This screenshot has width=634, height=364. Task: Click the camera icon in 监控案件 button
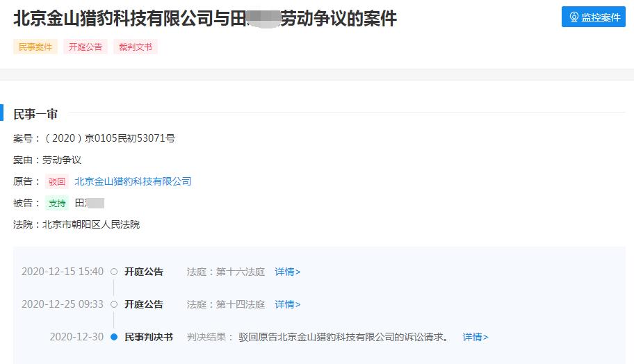[x=574, y=17]
